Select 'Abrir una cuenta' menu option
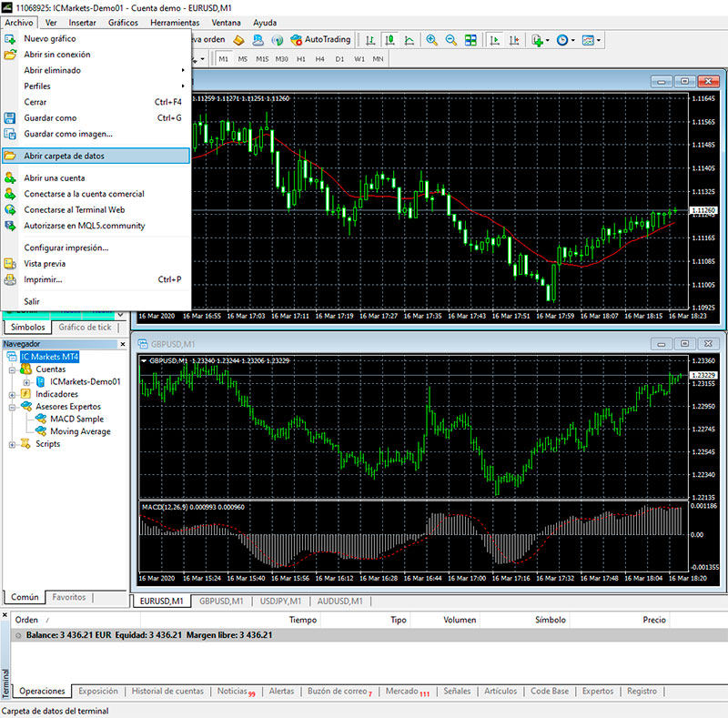 (55, 177)
